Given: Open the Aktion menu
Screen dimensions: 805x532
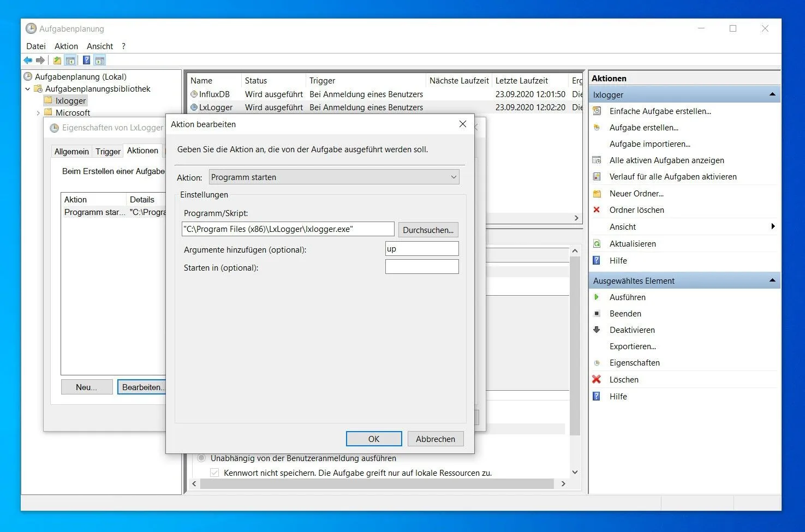Looking at the screenshot, I should (x=66, y=46).
